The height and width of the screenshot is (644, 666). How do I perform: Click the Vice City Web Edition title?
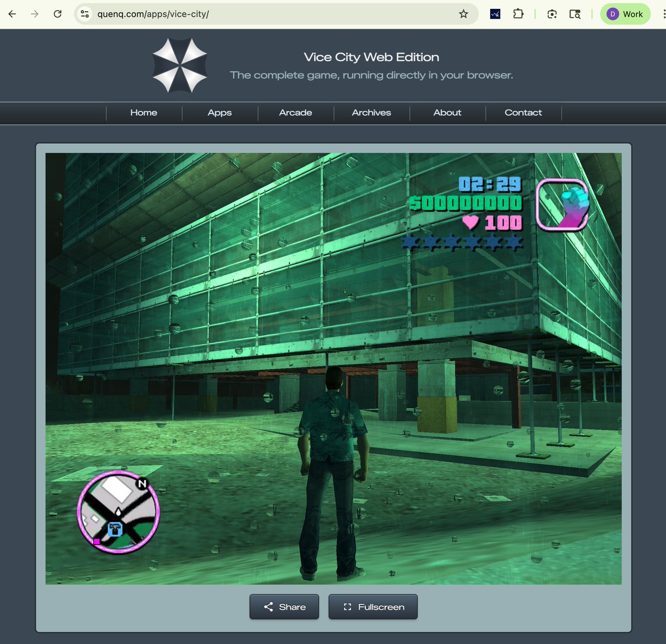click(x=371, y=57)
